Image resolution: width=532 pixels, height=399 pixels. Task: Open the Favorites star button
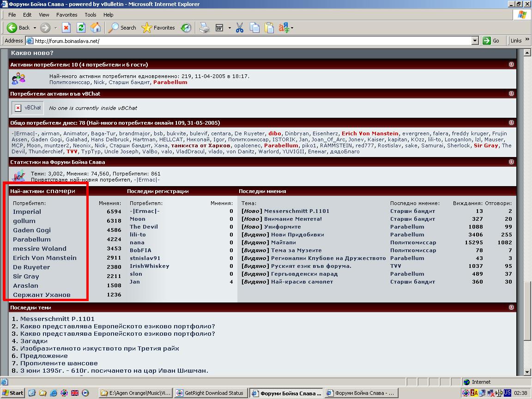pyautogui.click(x=158, y=28)
